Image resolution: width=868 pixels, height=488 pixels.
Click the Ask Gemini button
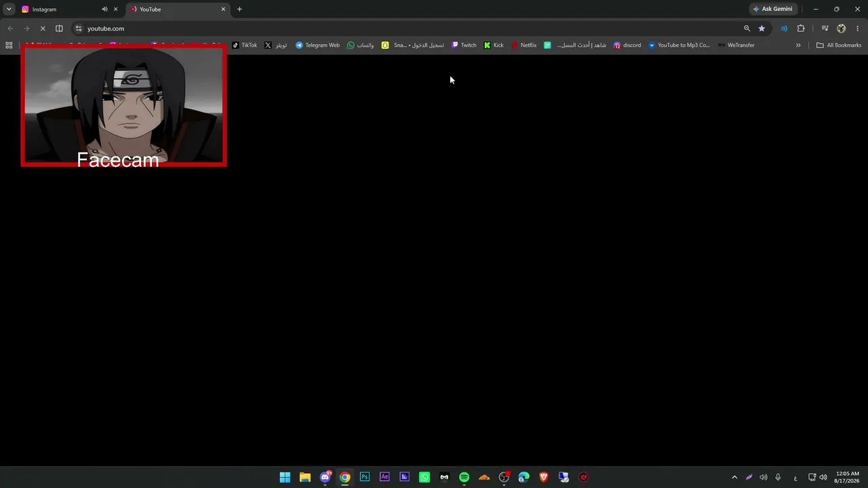(x=772, y=9)
